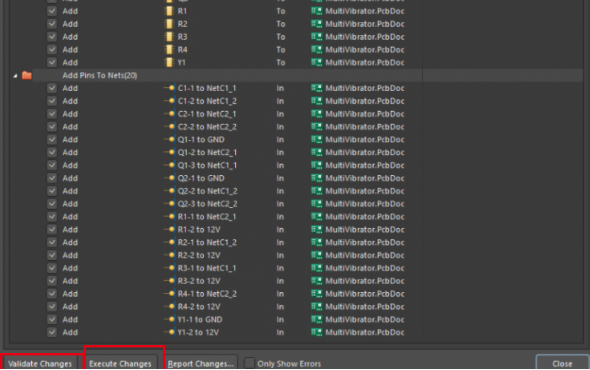Click the pin icon for Y1-2 to 12V
The height and width of the screenshot is (370, 590).
[170, 332]
